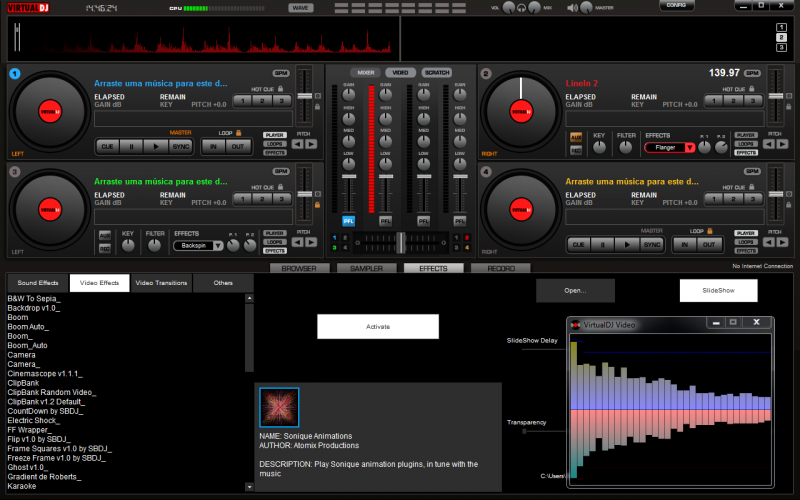800x500 pixels.
Task: Show the LOOPS panel on deck 3
Action: [275, 242]
